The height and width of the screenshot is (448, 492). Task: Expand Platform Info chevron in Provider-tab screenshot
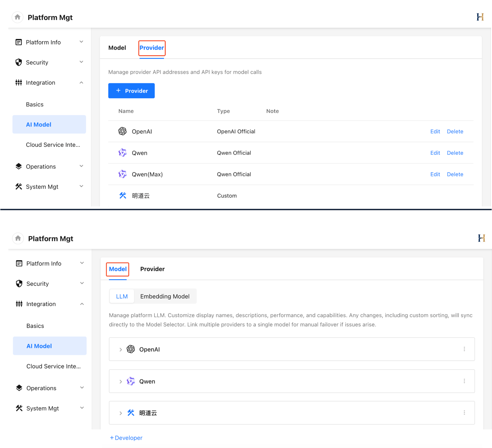tap(81, 42)
